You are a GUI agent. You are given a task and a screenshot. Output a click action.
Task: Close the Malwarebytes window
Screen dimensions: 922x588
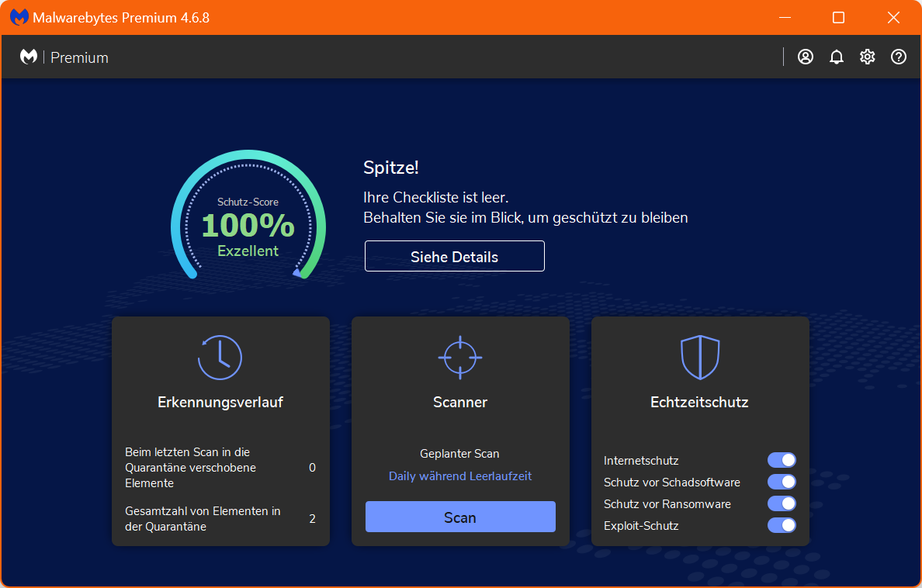point(893,18)
